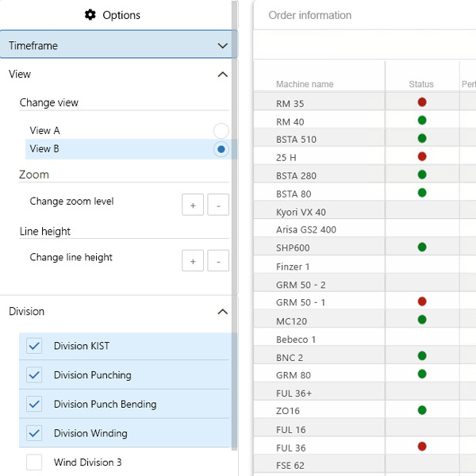
Task: Click green status dot for SHP600
Action: point(422,247)
